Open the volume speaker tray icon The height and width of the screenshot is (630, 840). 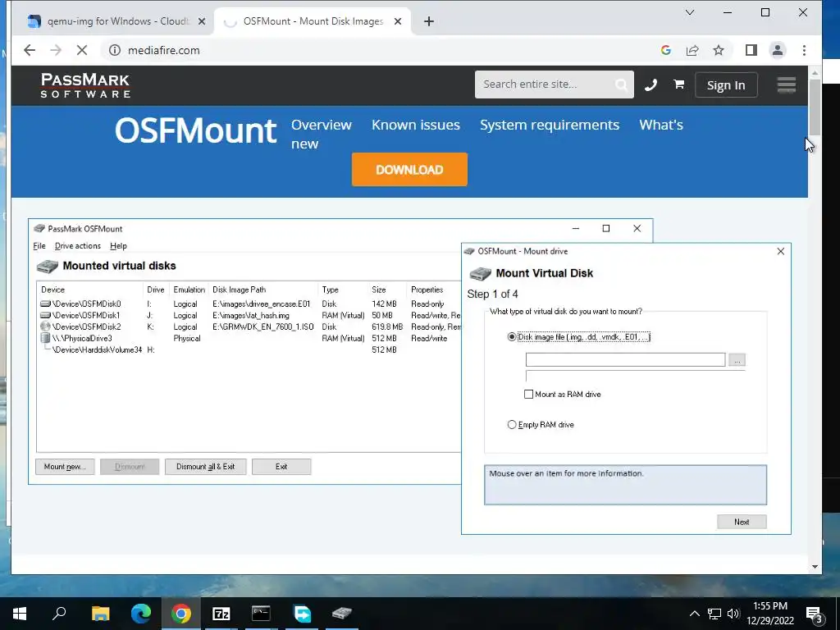click(733, 614)
